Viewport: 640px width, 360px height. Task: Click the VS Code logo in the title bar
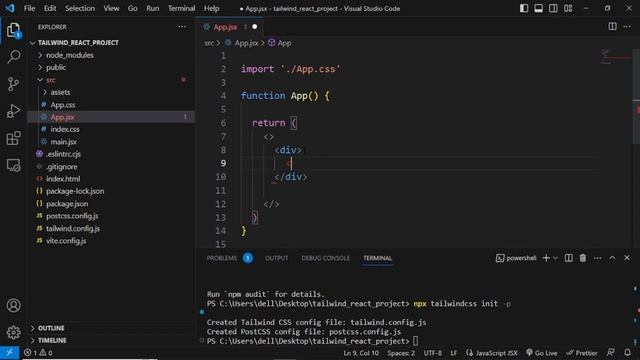pyautogui.click(x=10, y=8)
